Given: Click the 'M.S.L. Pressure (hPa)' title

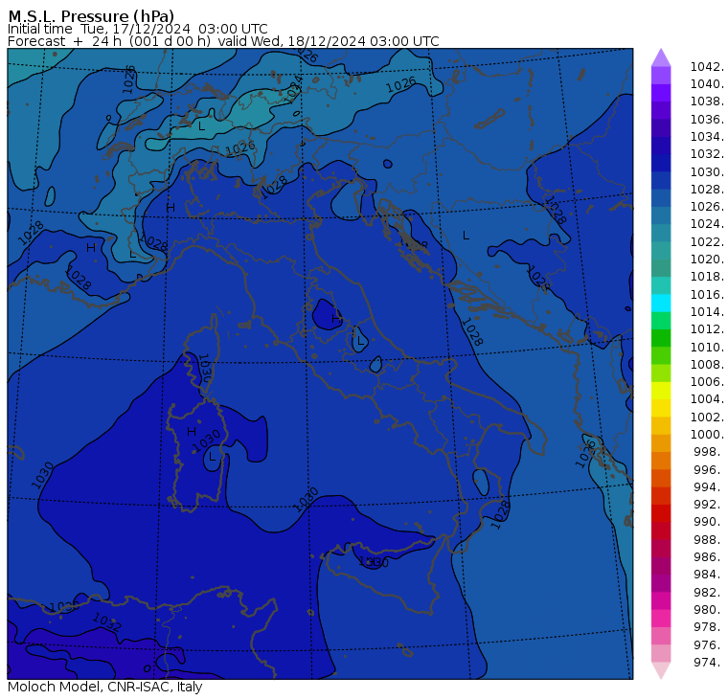Looking at the screenshot, I should tap(91, 15).
